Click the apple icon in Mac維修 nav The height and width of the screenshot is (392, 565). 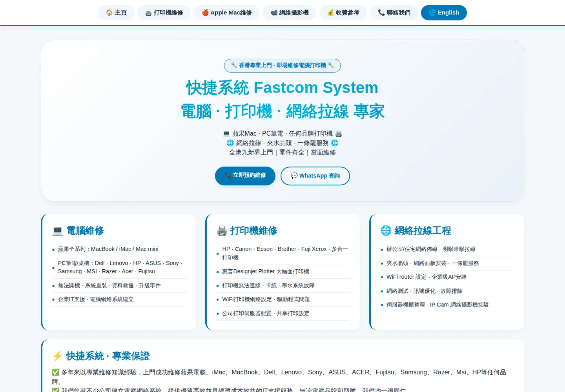(205, 13)
